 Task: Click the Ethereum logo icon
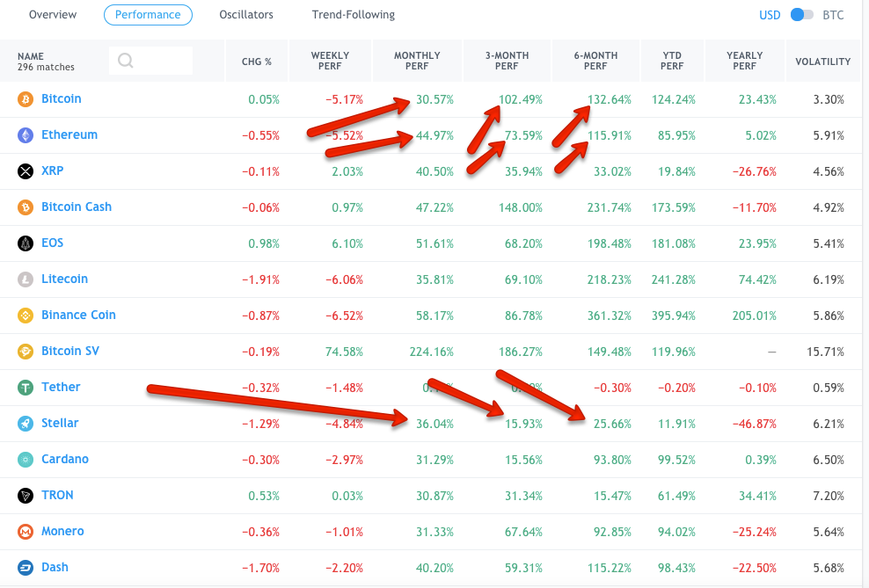[x=26, y=135]
